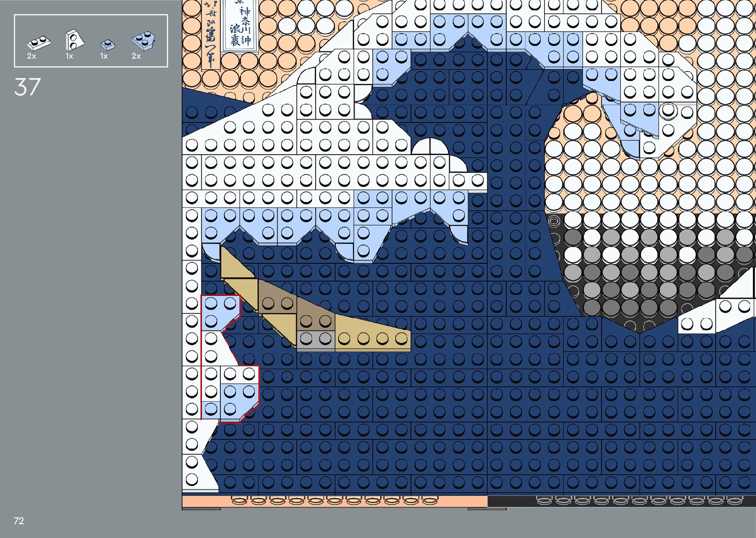Click the step number 37
The height and width of the screenshot is (538, 756).
tap(27, 87)
